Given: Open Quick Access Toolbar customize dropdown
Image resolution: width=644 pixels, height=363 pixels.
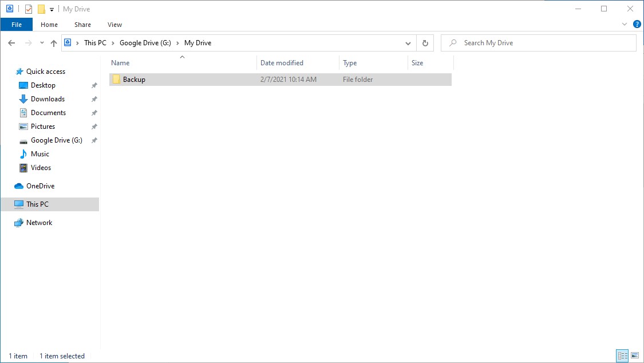Looking at the screenshot, I should (52, 10).
